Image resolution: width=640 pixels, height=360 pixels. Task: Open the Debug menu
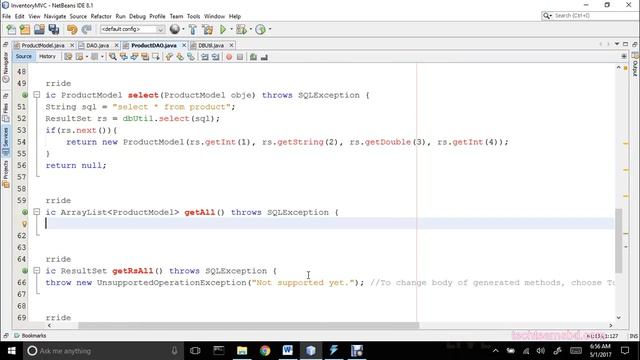[137, 16]
